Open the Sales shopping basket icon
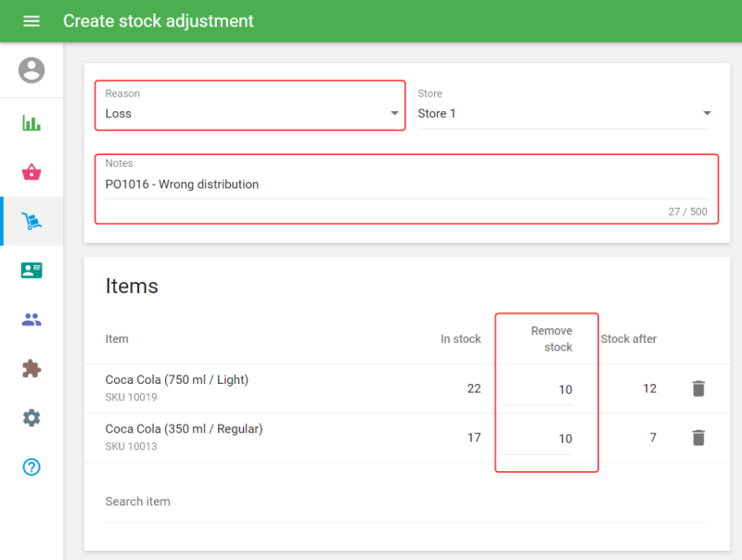Screen dimensions: 742x560 tap(32, 172)
